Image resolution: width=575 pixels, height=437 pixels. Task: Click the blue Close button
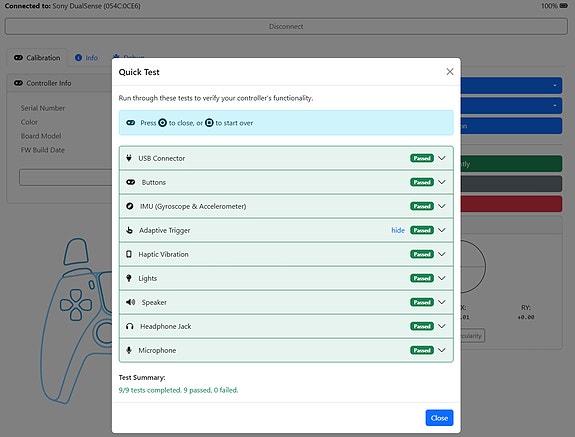click(439, 418)
